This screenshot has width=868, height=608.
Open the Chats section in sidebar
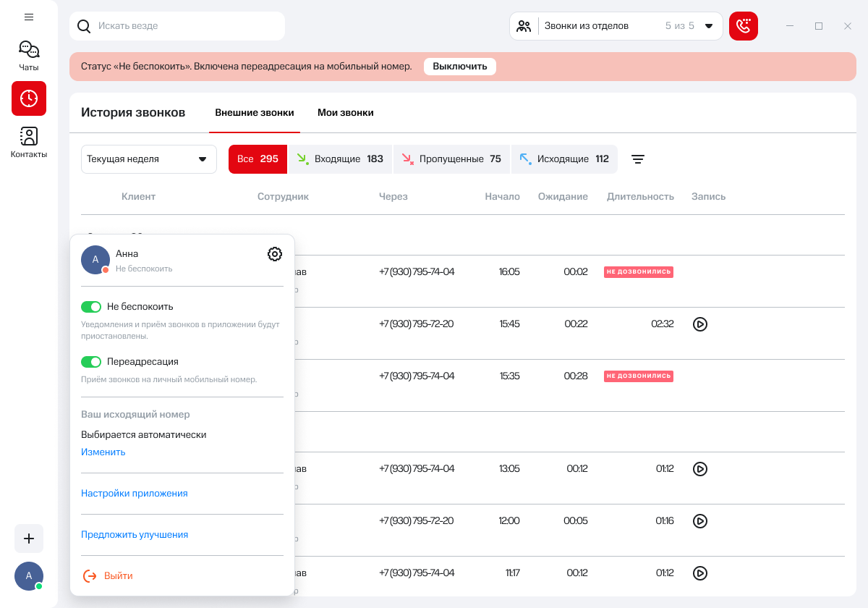point(29,56)
